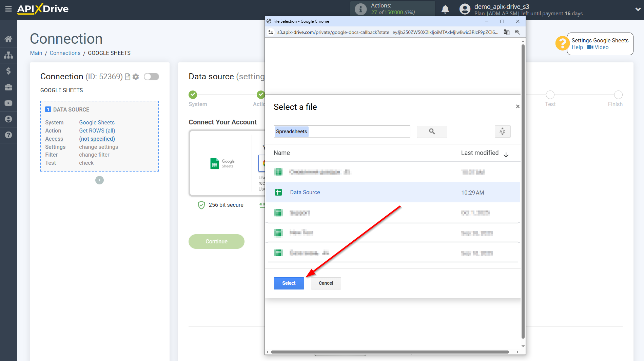Add new block with plus button

click(99, 180)
